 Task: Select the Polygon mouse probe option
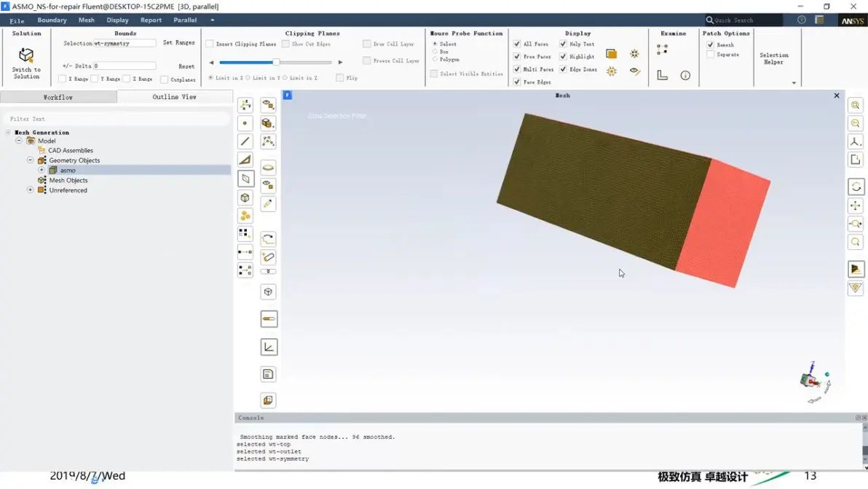(435, 59)
